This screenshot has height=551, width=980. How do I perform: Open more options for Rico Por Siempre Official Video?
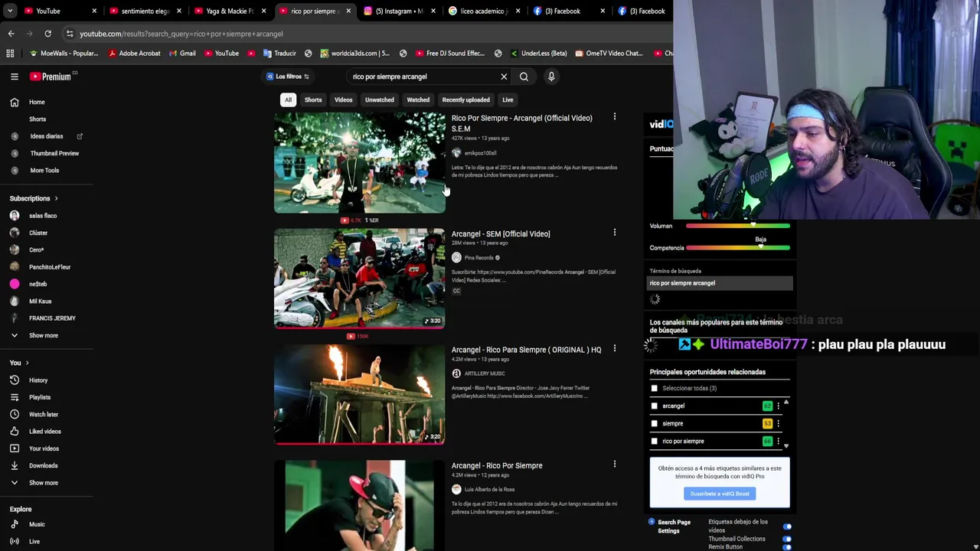point(614,117)
